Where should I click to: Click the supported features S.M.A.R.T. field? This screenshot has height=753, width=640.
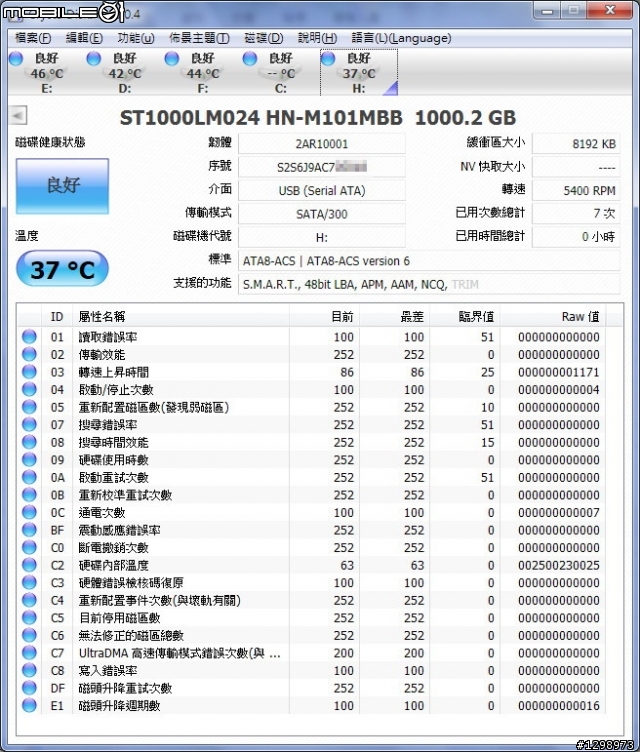(429, 284)
